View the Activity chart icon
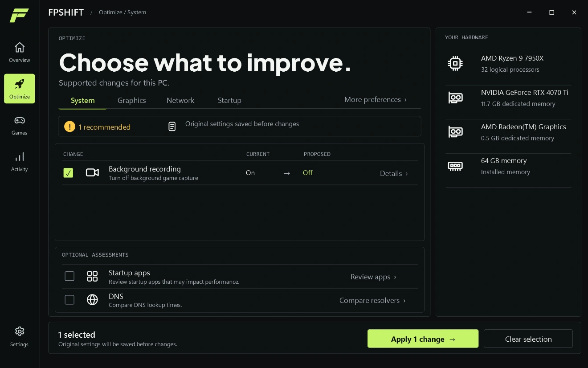This screenshot has width=588, height=368. pyautogui.click(x=20, y=157)
